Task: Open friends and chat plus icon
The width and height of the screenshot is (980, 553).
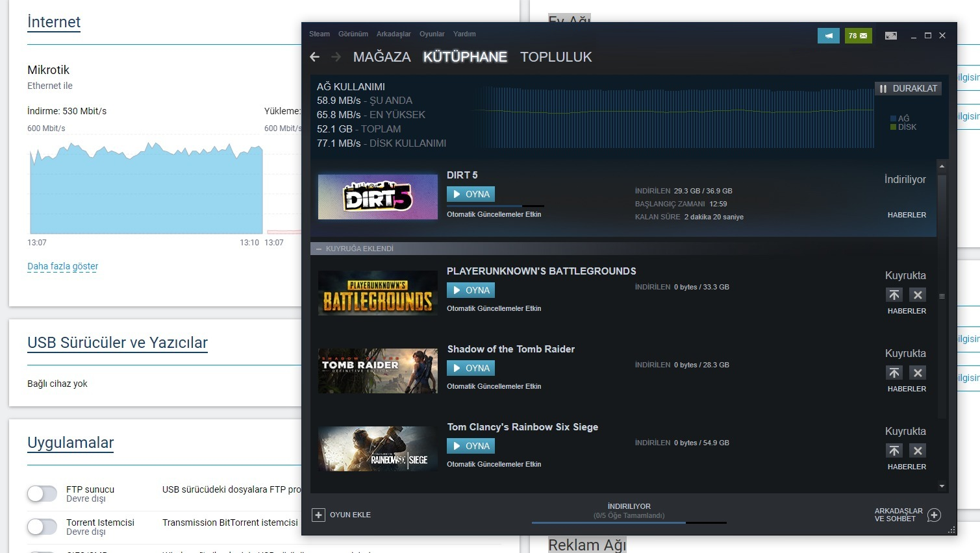Action: point(934,515)
